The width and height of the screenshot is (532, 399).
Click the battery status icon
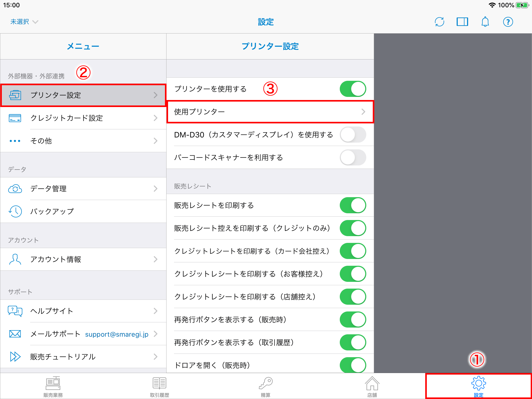pyautogui.click(x=522, y=5)
